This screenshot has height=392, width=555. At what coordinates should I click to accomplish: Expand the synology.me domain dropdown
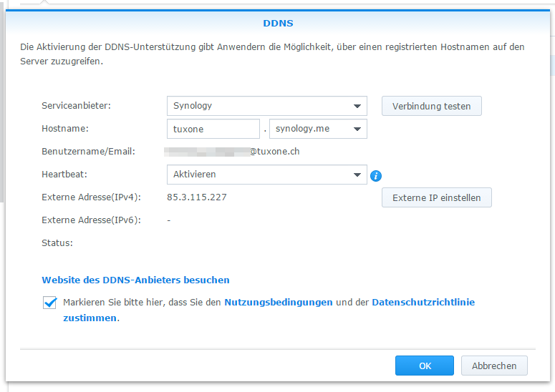(317, 129)
